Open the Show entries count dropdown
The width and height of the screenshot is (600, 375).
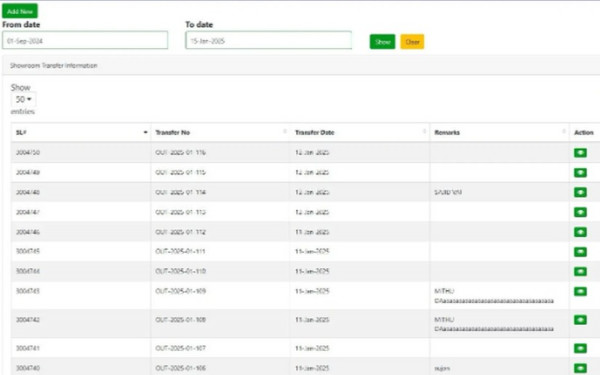click(24, 99)
